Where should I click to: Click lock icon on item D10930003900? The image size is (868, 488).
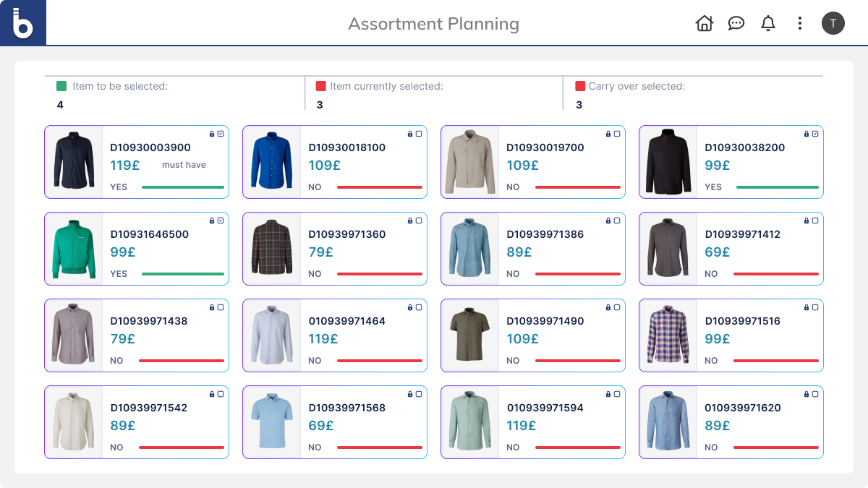212,134
